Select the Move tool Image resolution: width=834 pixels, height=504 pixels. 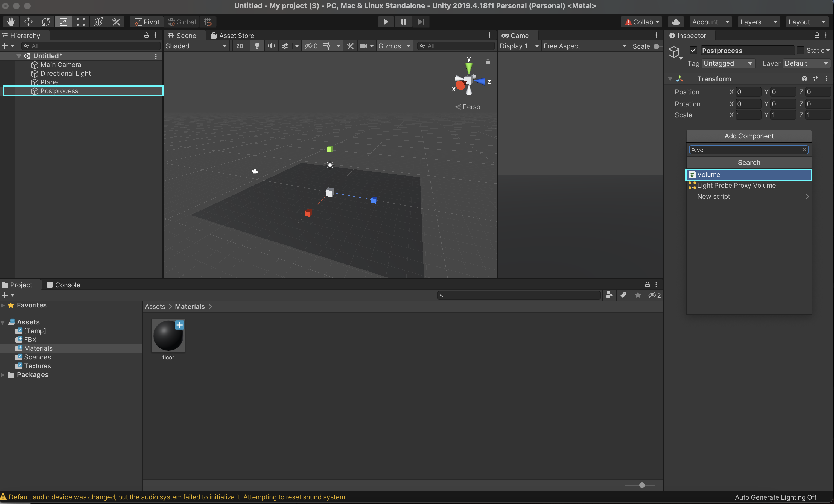pos(28,22)
